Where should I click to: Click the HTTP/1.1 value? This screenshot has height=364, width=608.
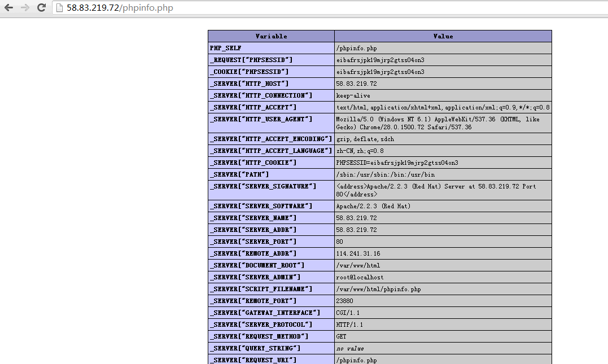click(349, 325)
